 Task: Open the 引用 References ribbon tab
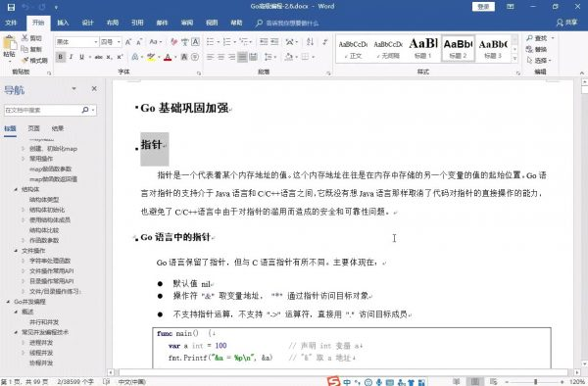pyautogui.click(x=137, y=23)
